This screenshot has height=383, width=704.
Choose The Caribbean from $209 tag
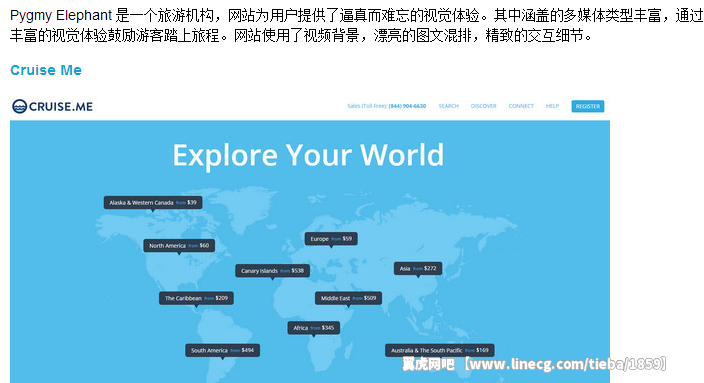(x=196, y=298)
